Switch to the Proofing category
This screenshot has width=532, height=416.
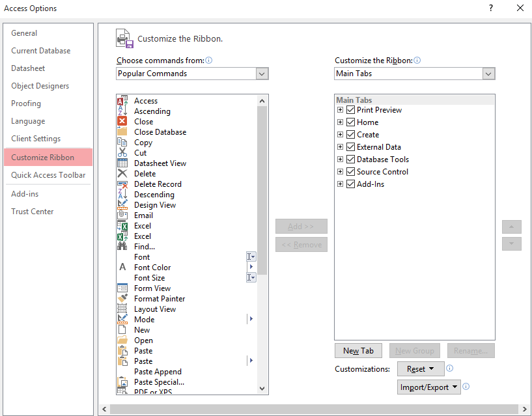26,103
